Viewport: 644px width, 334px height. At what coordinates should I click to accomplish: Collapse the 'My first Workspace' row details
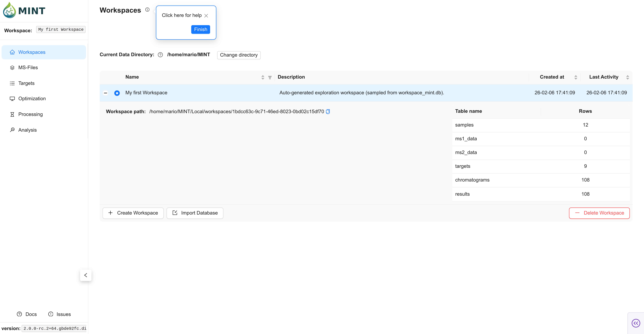(x=106, y=93)
